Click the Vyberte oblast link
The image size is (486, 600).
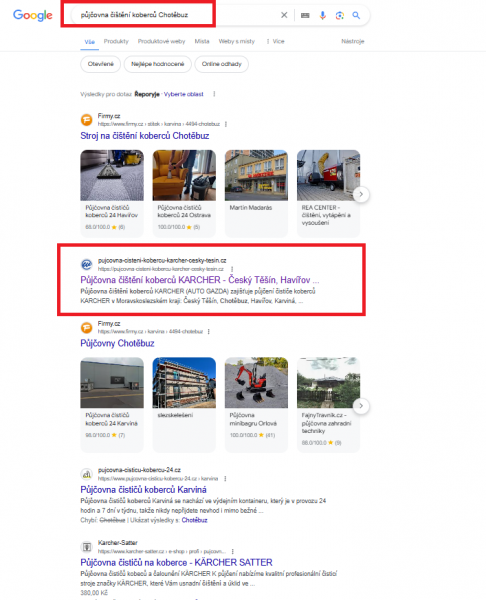[184, 94]
